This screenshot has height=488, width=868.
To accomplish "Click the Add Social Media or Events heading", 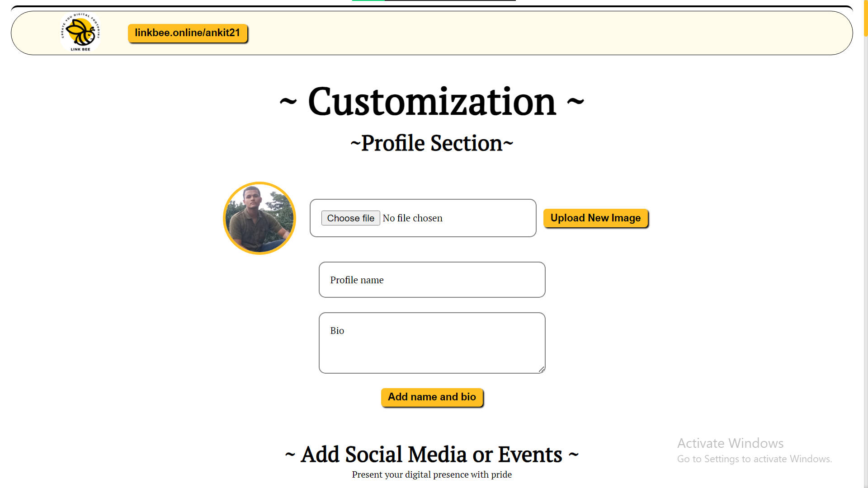I will point(432,455).
